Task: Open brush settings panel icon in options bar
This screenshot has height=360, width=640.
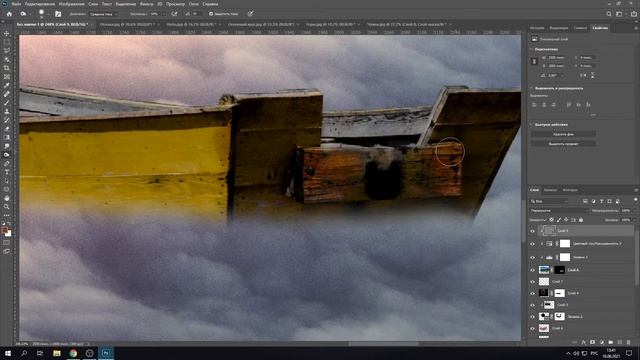Action: pyautogui.click(x=58, y=14)
